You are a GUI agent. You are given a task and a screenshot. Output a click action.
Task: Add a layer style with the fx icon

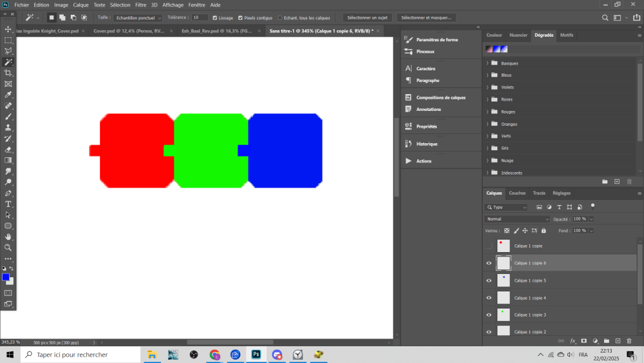pos(573,340)
